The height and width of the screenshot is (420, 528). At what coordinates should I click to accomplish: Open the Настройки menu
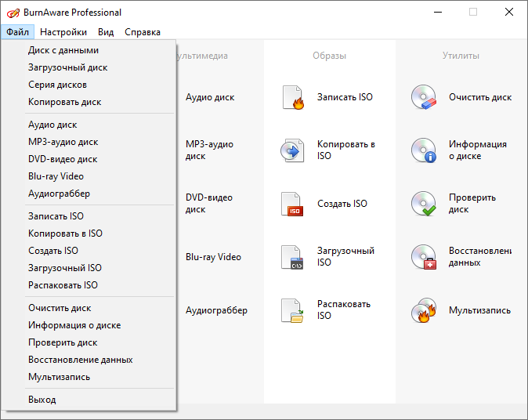click(x=63, y=32)
